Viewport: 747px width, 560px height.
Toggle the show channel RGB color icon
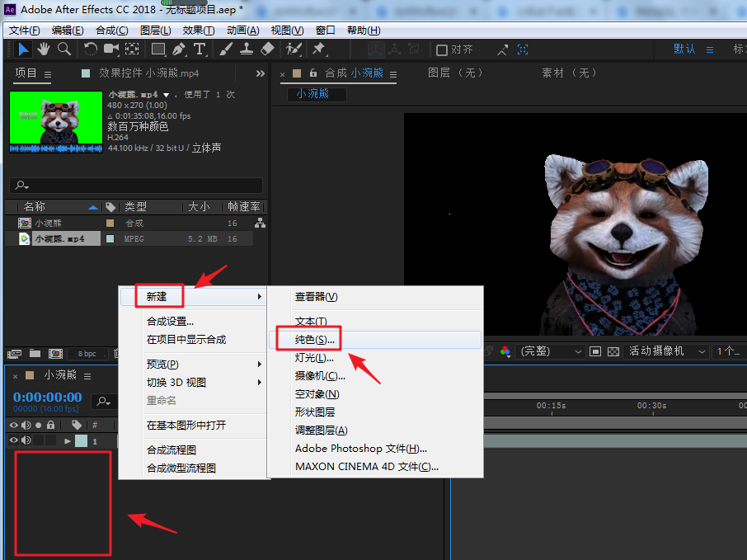coord(505,351)
